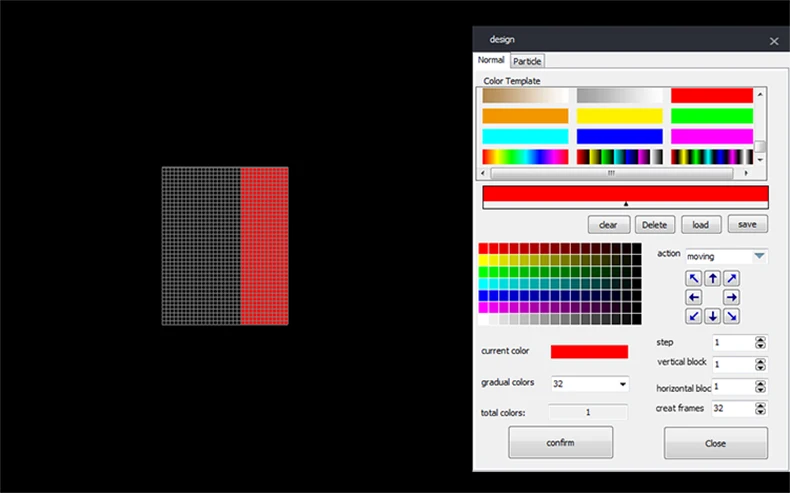The width and height of the screenshot is (790, 493).
Task: Click the step value field
Action: [733, 342]
